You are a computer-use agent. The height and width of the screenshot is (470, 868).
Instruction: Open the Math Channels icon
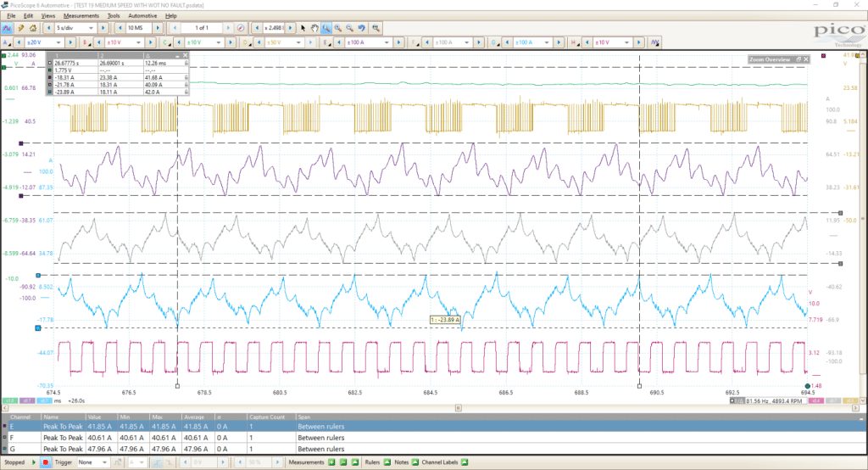click(655, 42)
